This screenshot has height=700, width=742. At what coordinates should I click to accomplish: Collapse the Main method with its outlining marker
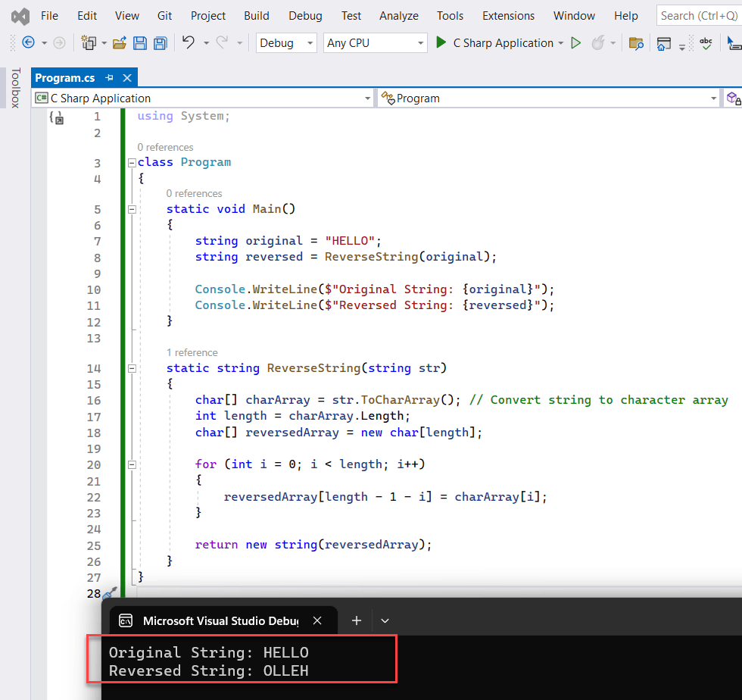coord(132,209)
